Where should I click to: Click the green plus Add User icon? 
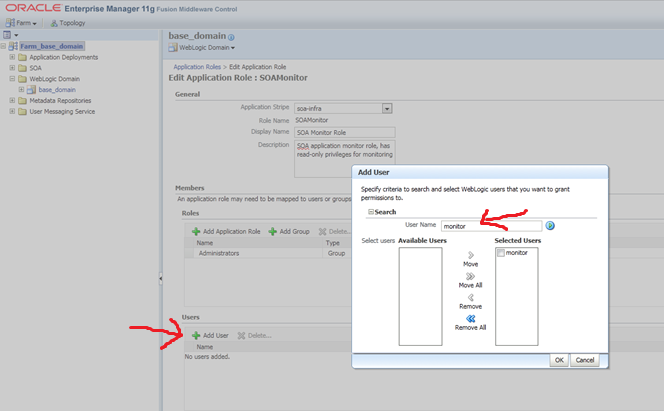coord(196,335)
